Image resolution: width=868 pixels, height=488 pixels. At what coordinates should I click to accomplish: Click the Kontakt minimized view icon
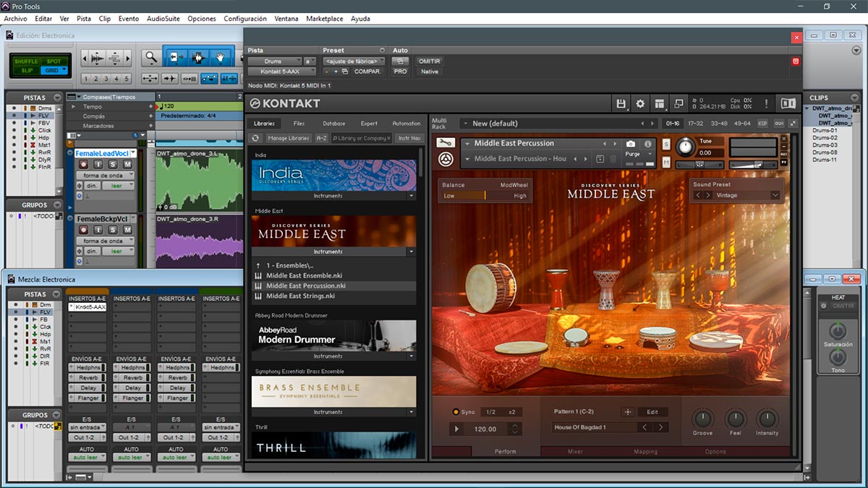coord(678,103)
